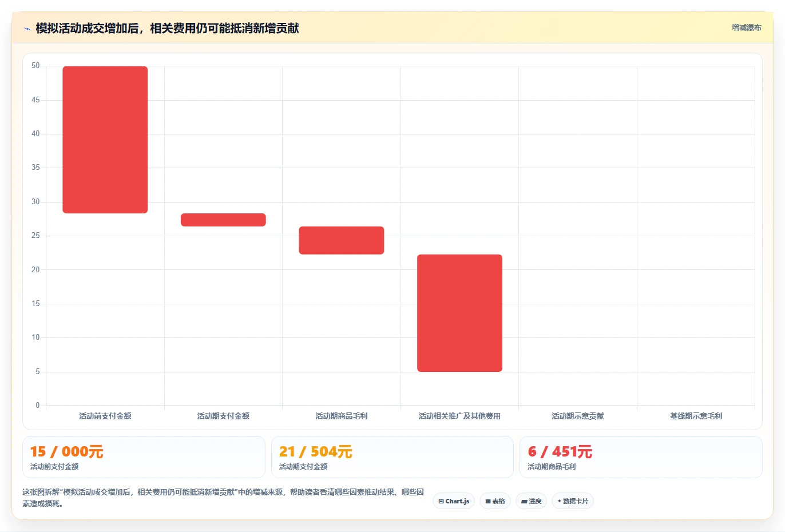Click the chart icon beside the title
The height and width of the screenshot is (532, 785).
pos(27,29)
